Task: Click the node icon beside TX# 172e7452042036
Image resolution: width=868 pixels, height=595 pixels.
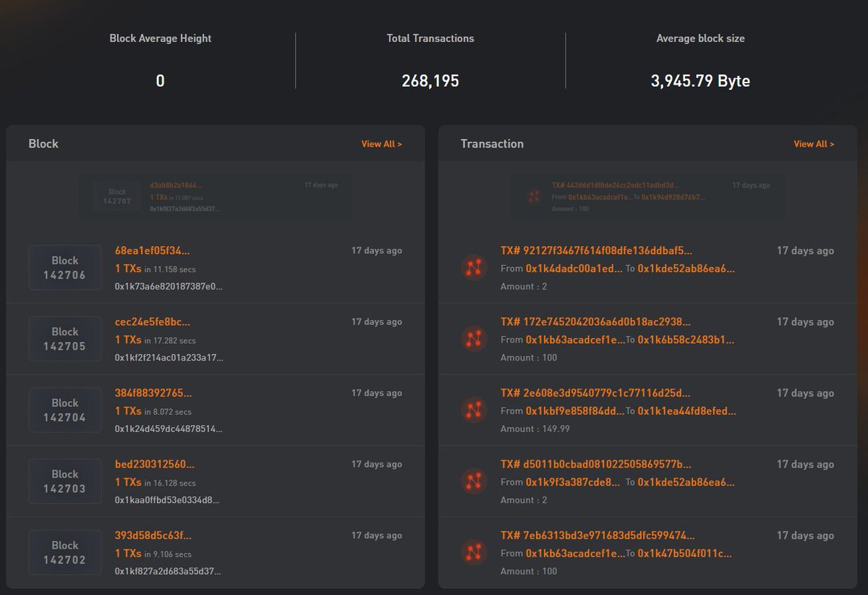Action: pos(474,339)
